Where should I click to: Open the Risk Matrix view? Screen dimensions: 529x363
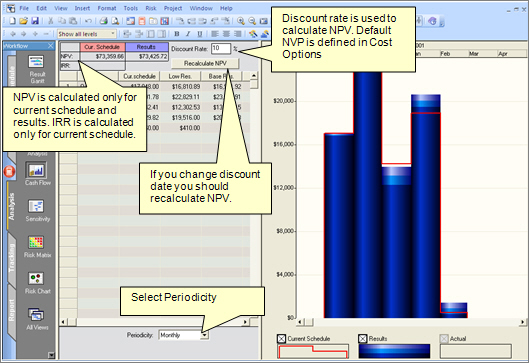[36, 242]
